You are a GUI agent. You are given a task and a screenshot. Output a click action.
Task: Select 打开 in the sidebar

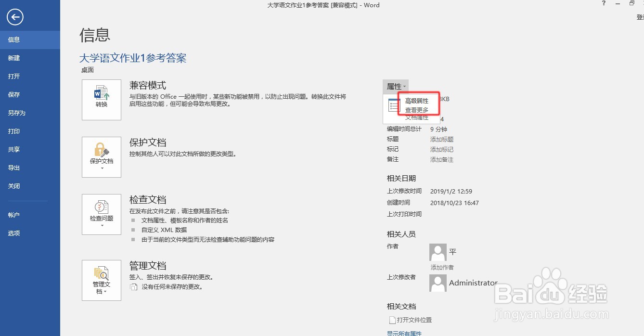pyautogui.click(x=30, y=77)
